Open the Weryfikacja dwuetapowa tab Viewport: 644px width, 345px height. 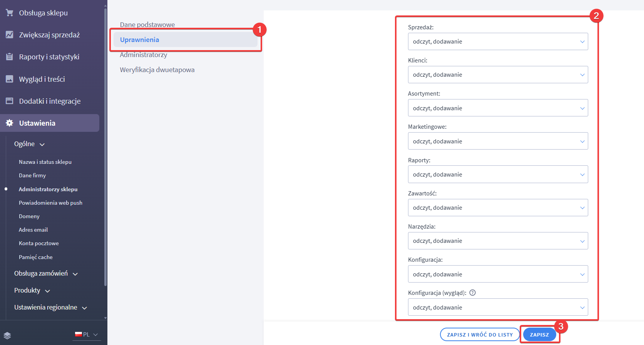pyautogui.click(x=157, y=70)
